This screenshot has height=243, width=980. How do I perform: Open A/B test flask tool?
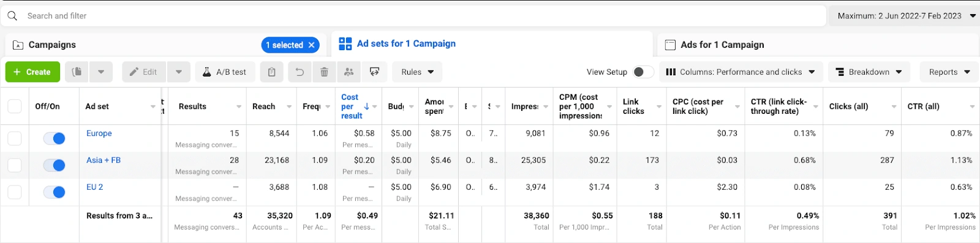pyautogui.click(x=224, y=72)
